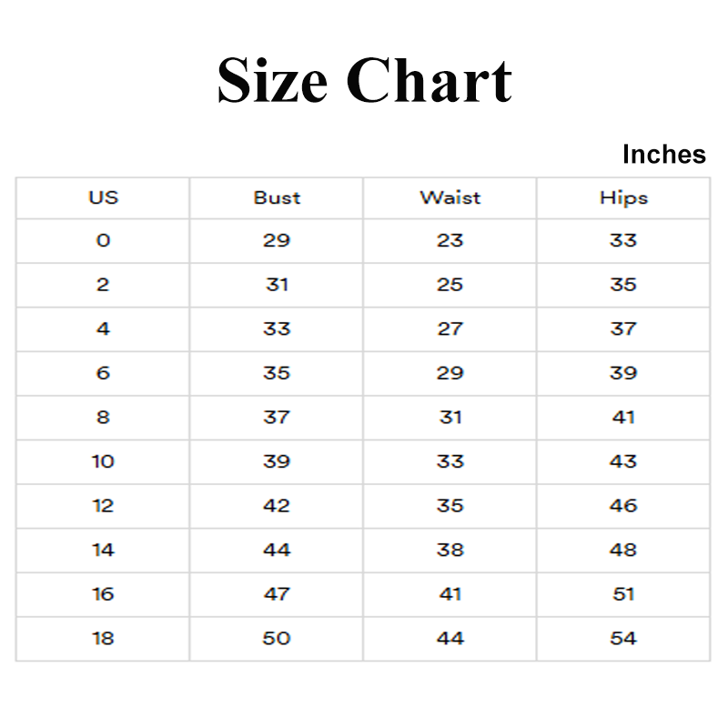Select the US size 18 cell
The height and width of the screenshot is (728, 728).
(103, 638)
